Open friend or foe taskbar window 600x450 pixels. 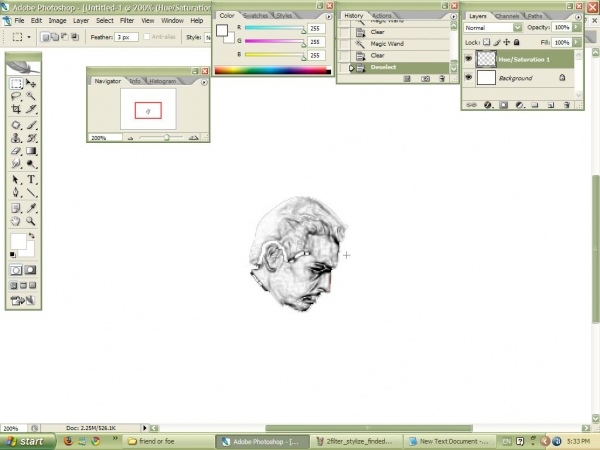pos(169,442)
